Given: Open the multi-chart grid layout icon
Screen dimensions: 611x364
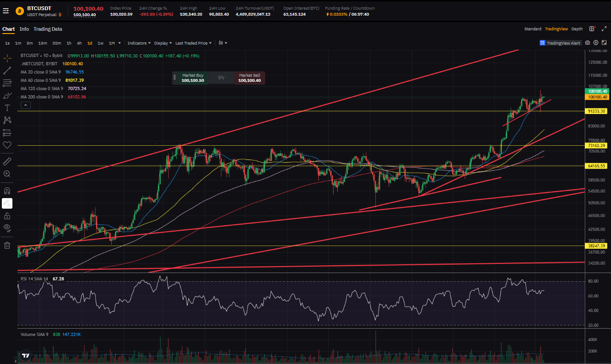Looking at the screenshot, I should (592, 28).
